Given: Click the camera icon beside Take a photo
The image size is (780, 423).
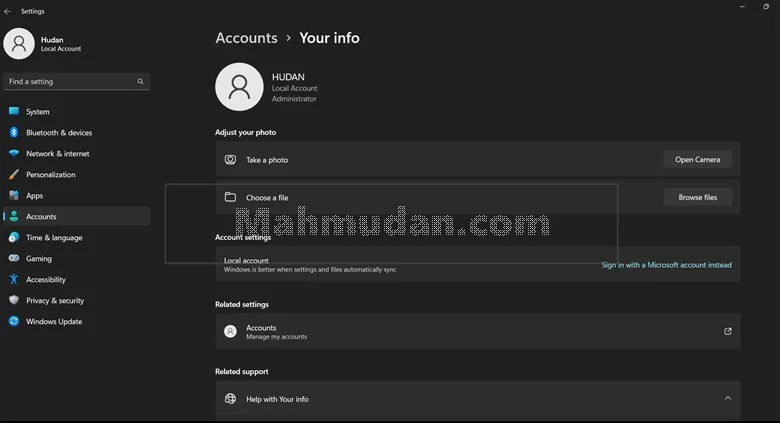Looking at the screenshot, I should pos(230,159).
